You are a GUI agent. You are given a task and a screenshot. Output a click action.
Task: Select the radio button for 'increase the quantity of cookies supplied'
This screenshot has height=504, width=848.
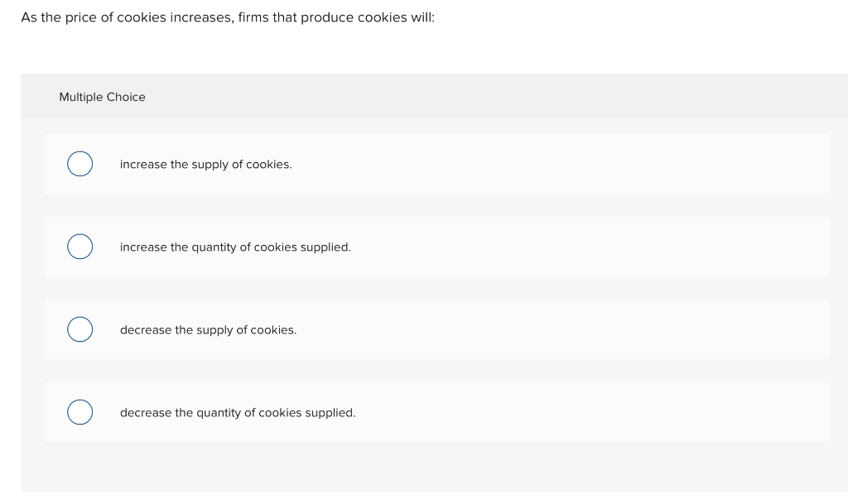tap(79, 246)
